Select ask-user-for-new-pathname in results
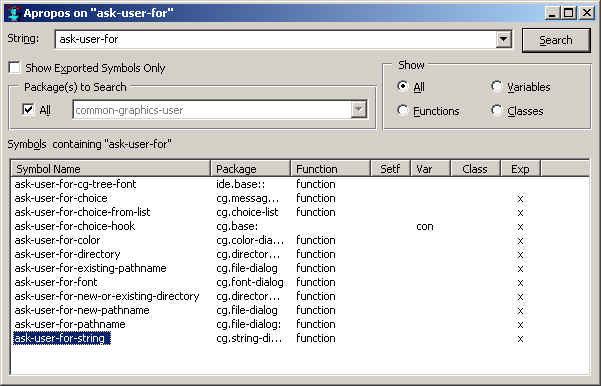 click(82, 310)
